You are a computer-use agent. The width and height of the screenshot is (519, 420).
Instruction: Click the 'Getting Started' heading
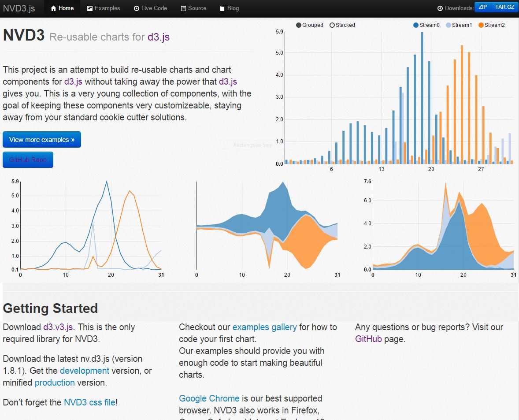50,308
